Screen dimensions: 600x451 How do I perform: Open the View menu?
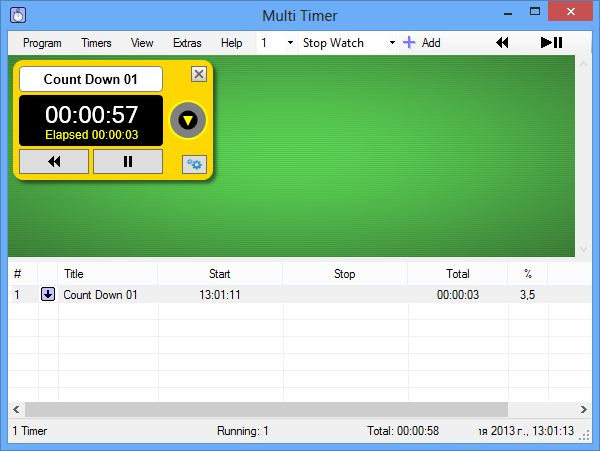coord(142,43)
